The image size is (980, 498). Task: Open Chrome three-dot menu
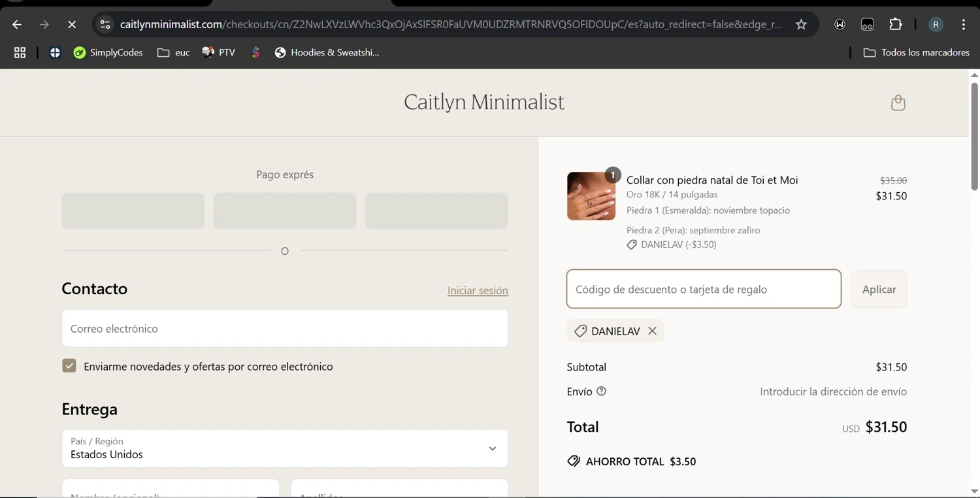964,25
